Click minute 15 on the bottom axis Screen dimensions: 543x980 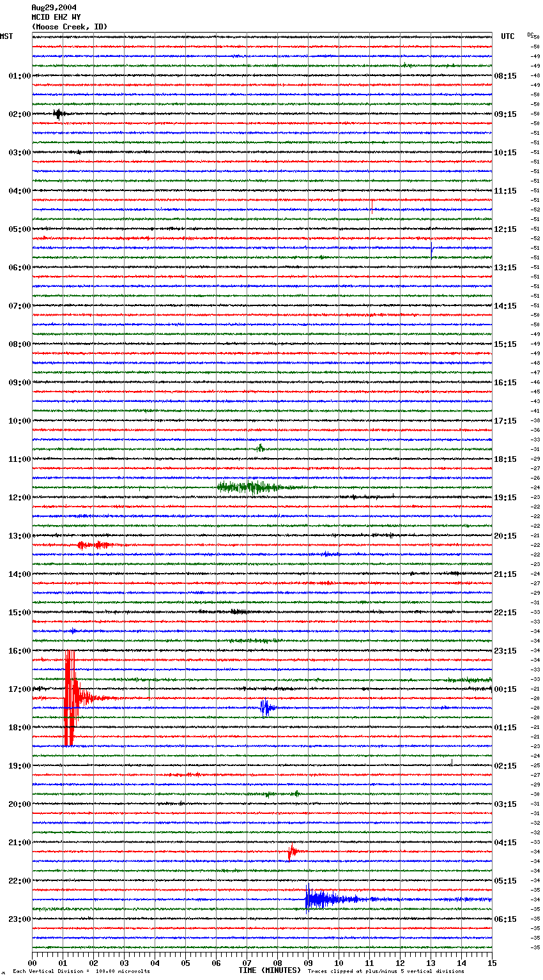(492, 963)
